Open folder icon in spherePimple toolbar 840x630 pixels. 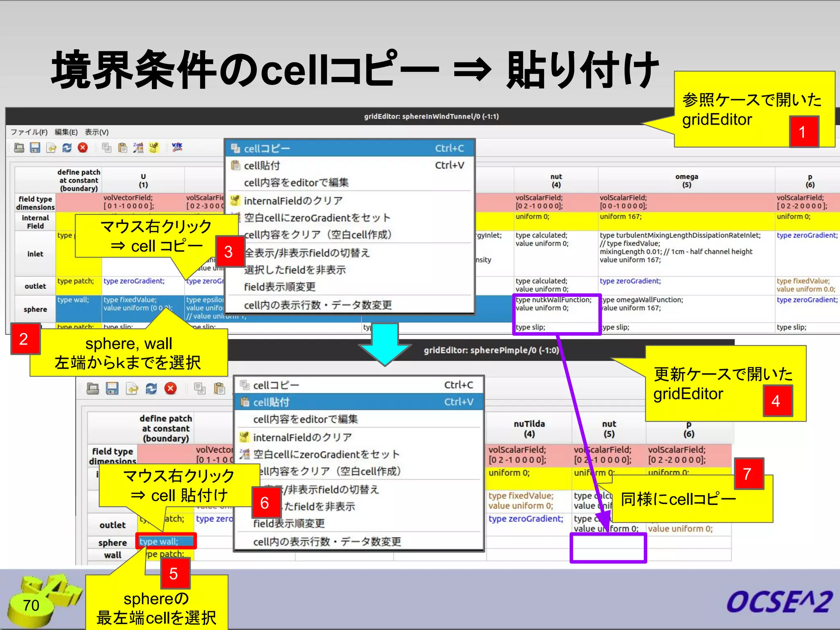[93, 388]
